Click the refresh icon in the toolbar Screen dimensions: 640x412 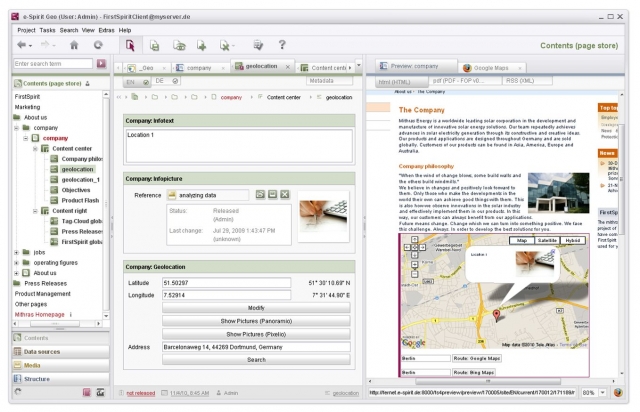[x=98, y=45]
